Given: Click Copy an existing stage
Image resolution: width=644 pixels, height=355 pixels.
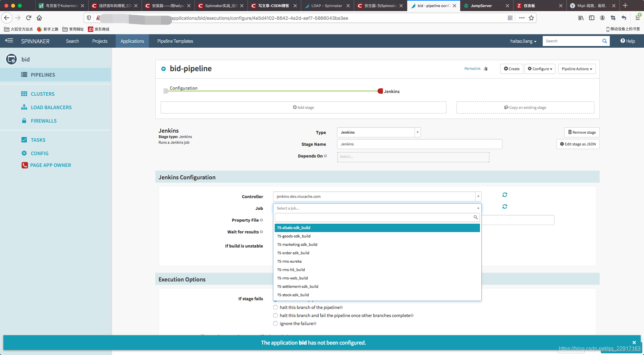Looking at the screenshot, I should tap(525, 107).
